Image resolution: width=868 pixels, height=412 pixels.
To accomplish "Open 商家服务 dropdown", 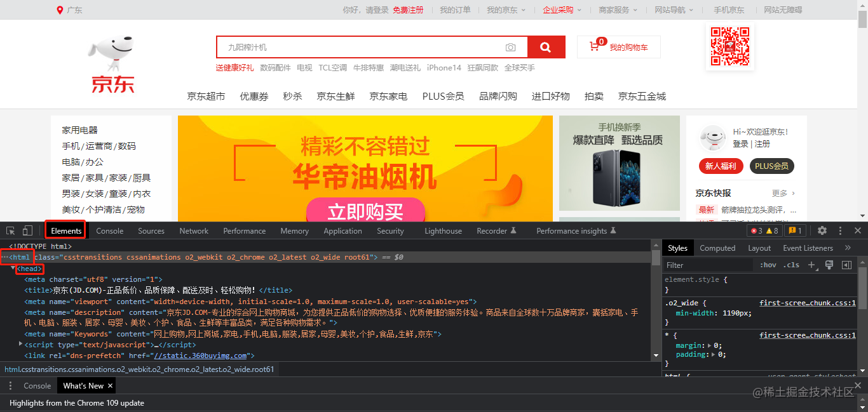I will (618, 10).
